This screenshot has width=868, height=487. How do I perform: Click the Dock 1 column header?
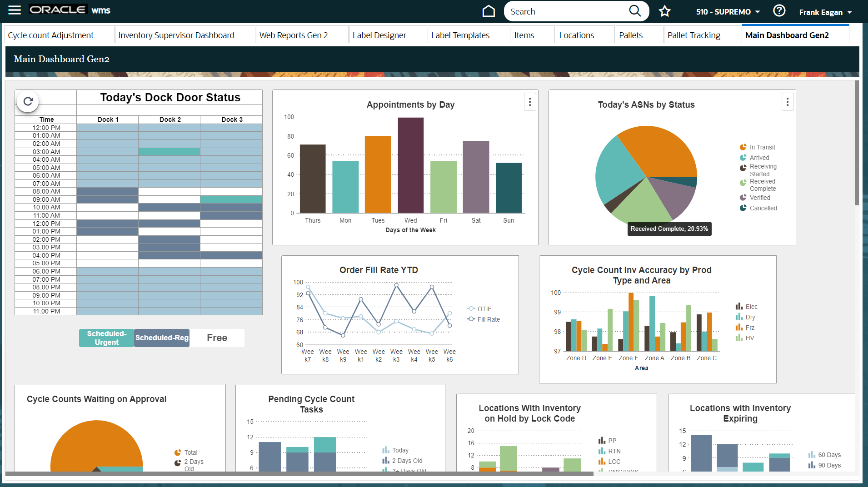tap(108, 119)
